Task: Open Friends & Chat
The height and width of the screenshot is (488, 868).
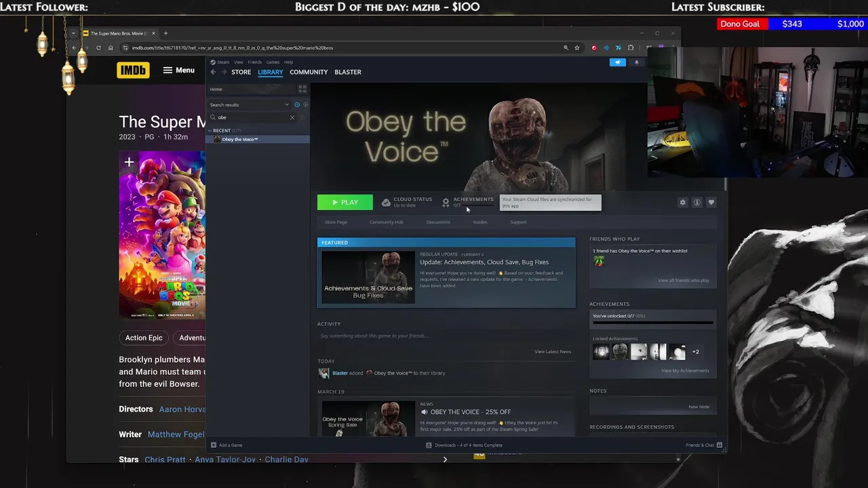Action: coord(703,445)
